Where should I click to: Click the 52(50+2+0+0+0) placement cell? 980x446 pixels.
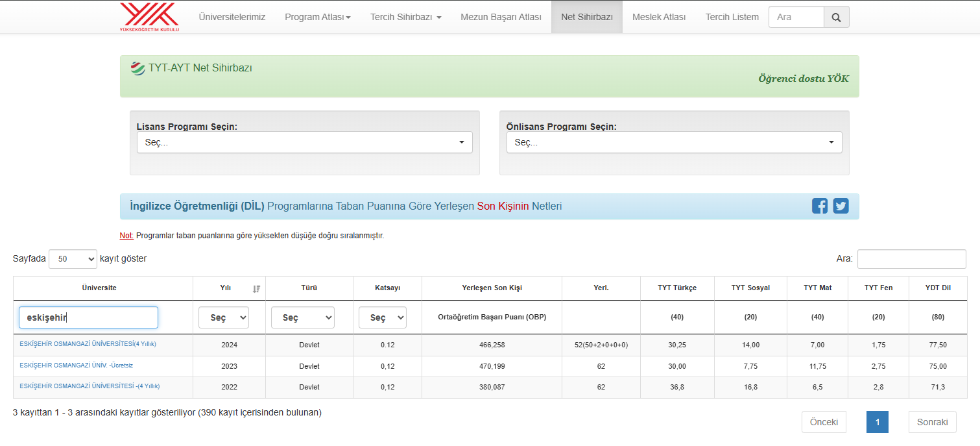pos(601,345)
